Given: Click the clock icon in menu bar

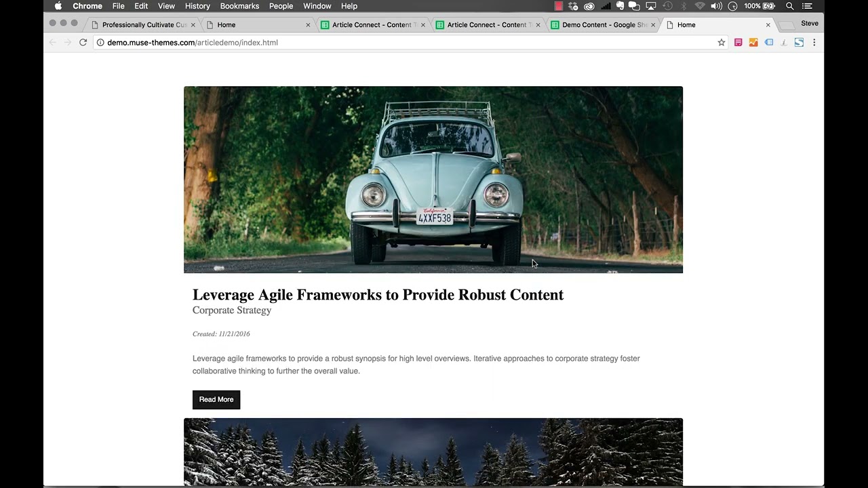Looking at the screenshot, I should click(x=732, y=6).
